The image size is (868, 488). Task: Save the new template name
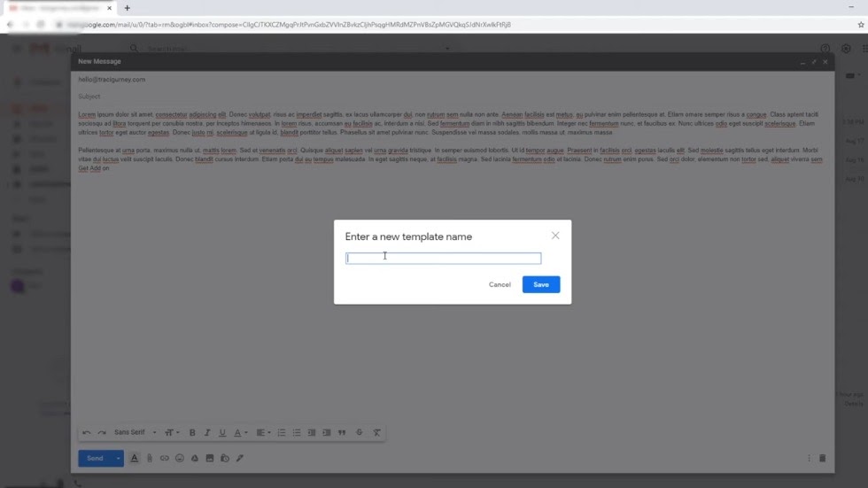(x=541, y=284)
